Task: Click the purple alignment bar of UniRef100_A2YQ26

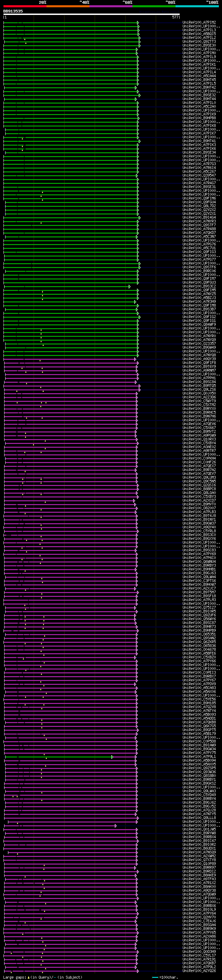Action: pos(71,971)
